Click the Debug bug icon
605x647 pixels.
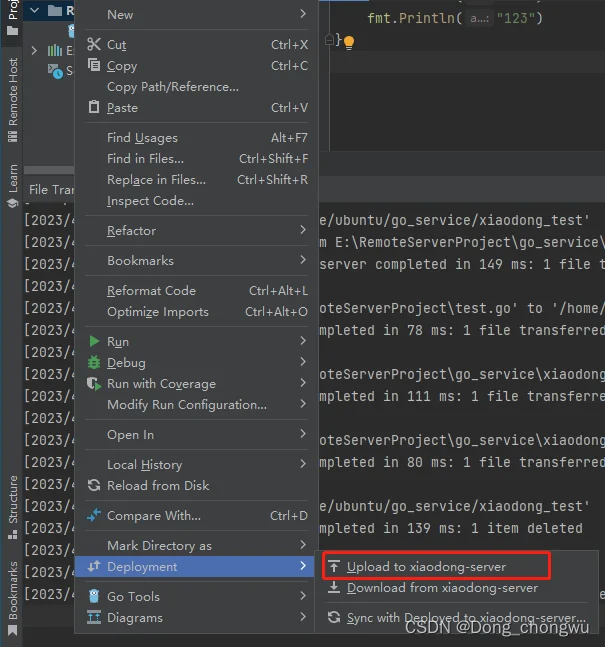point(94,363)
